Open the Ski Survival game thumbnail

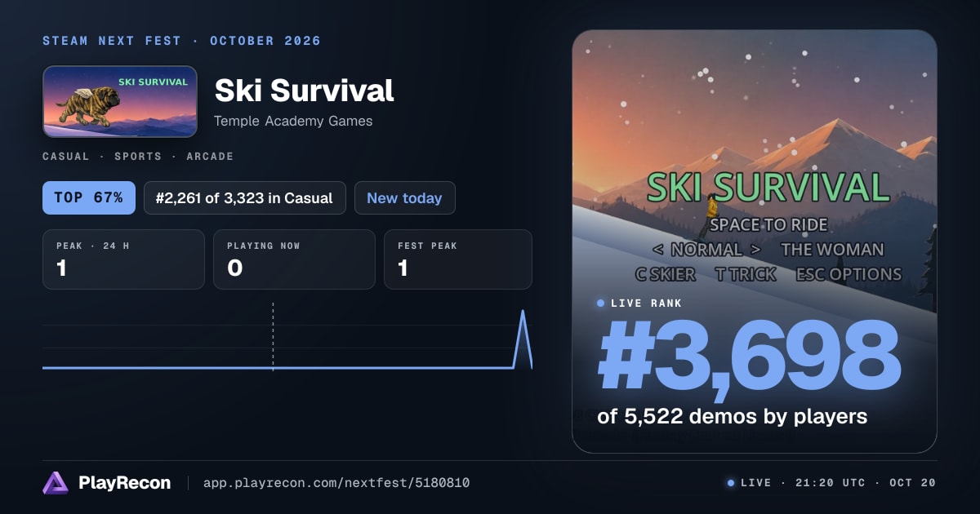pyautogui.click(x=120, y=101)
